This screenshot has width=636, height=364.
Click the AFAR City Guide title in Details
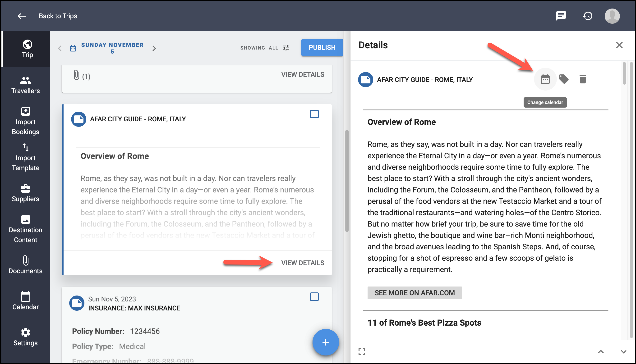click(x=425, y=80)
